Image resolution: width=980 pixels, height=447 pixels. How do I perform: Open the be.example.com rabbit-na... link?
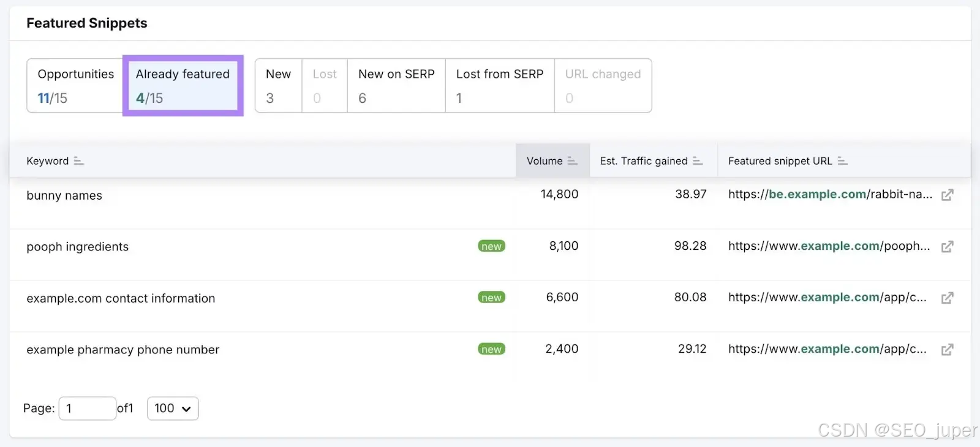tap(830, 194)
